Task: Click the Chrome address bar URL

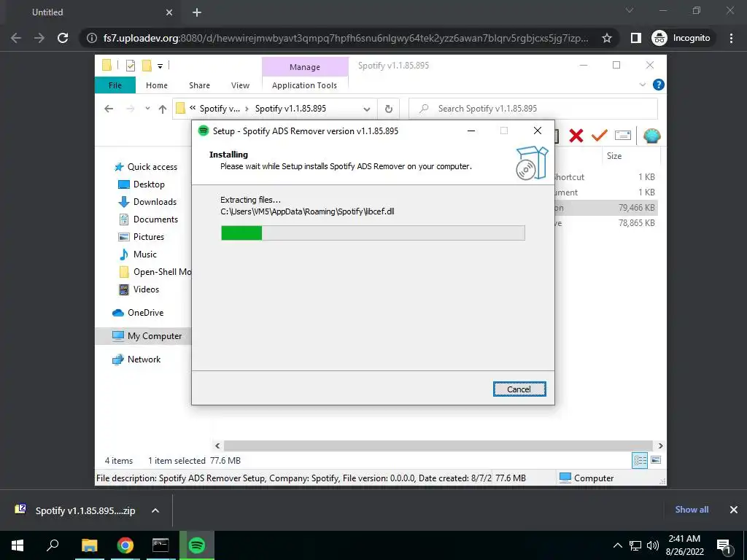Action: pyautogui.click(x=345, y=38)
